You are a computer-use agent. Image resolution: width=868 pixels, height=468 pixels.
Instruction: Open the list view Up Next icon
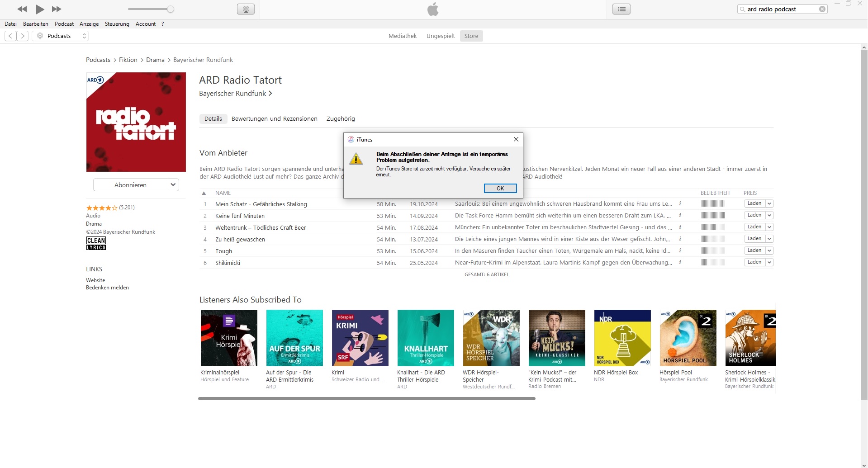(x=621, y=9)
